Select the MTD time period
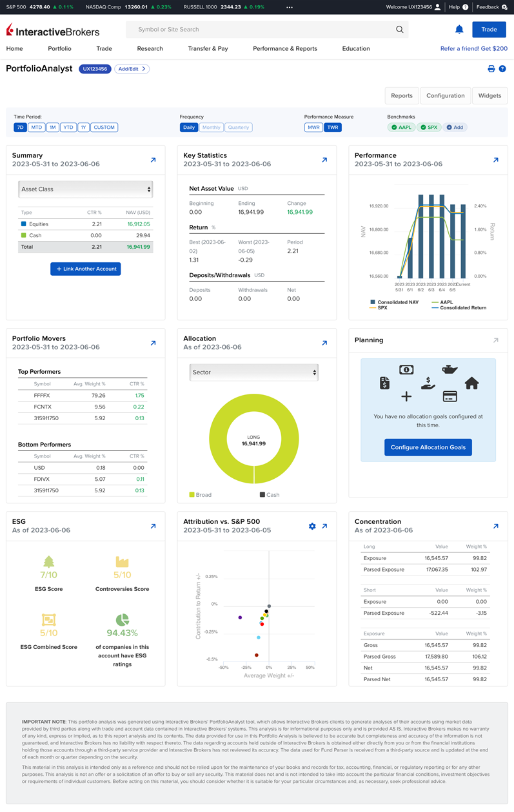Viewport: 514px width, 812px height. click(x=36, y=128)
